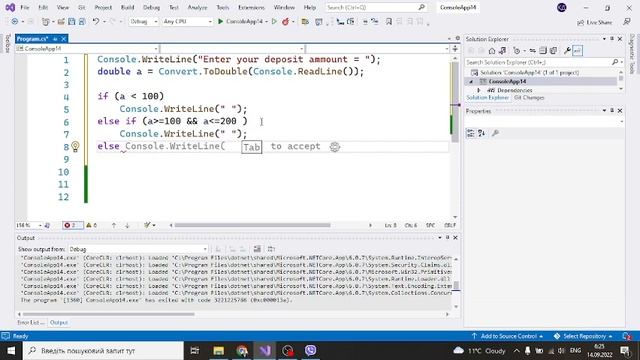The image size is (640, 360).
Task: Close the Program.cs tab
Action: tap(64, 39)
